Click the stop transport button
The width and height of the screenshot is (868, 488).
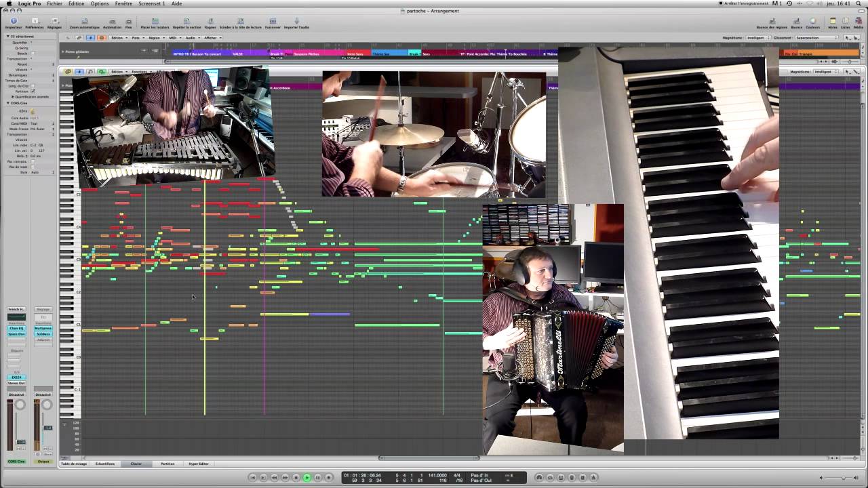[296, 477]
